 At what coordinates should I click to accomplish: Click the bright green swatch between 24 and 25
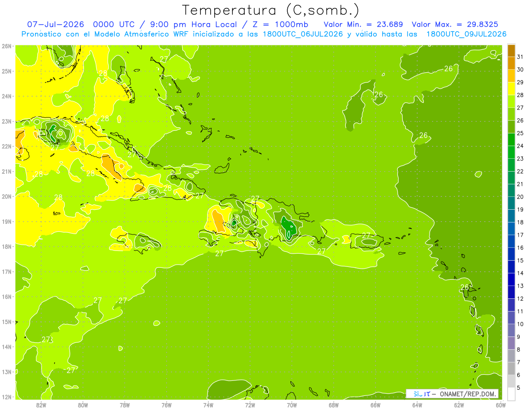coord(511,140)
